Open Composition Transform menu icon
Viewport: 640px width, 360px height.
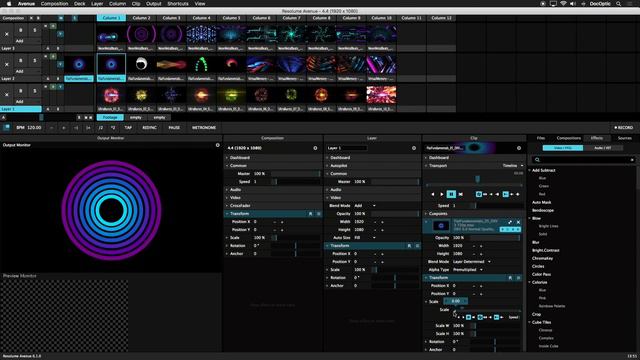click(319, 214)
